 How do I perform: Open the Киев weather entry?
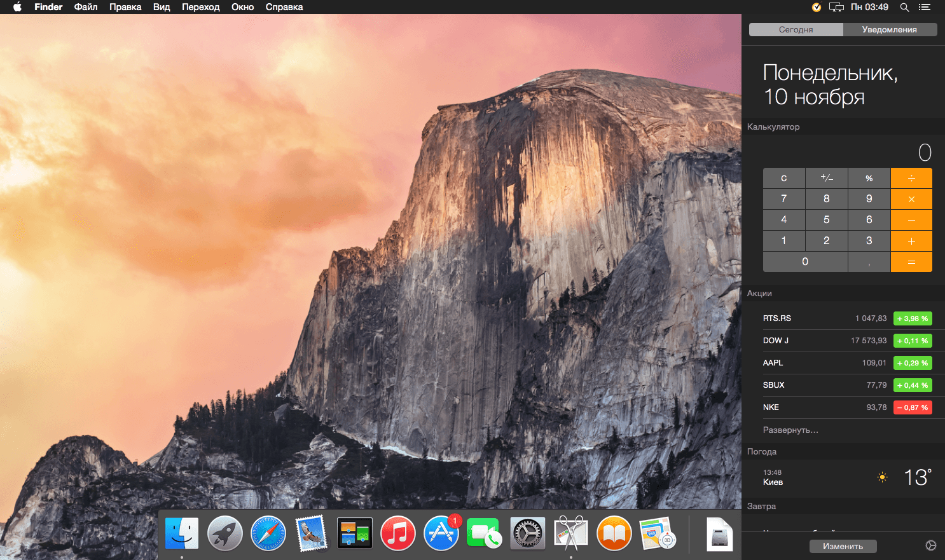[x=843, y=478]
